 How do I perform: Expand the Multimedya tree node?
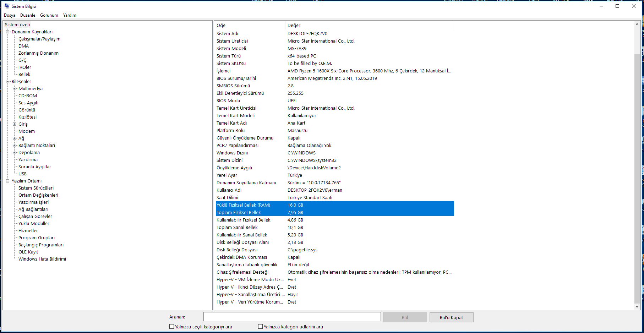coord(15,89)
